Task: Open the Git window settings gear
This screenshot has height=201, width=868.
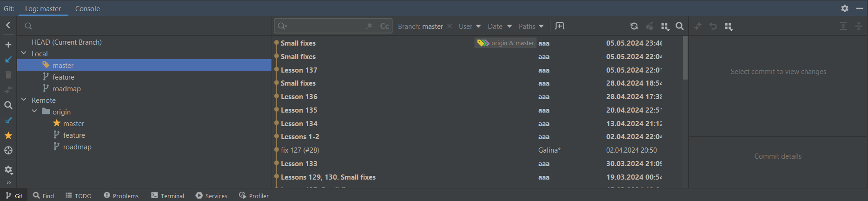Action: [845, 8]
